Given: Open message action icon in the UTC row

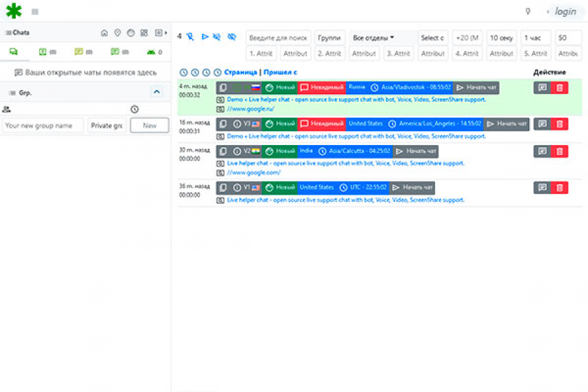Looking at the screenshot, I should click(542, 188).
